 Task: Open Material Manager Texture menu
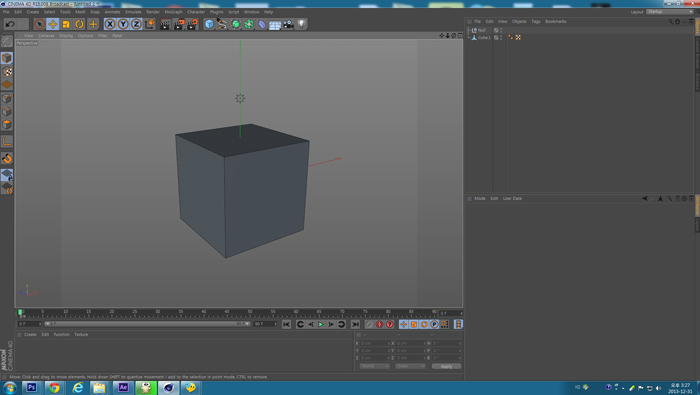pos(81,335)
